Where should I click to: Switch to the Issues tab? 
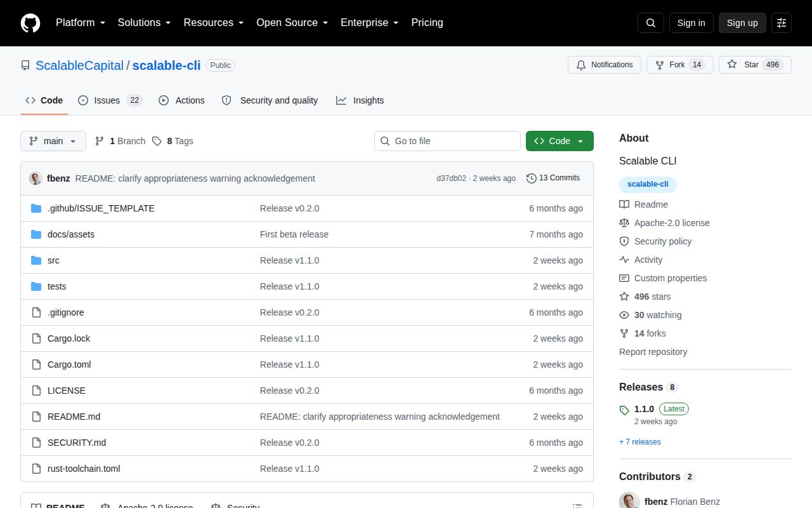pos(110,100)
